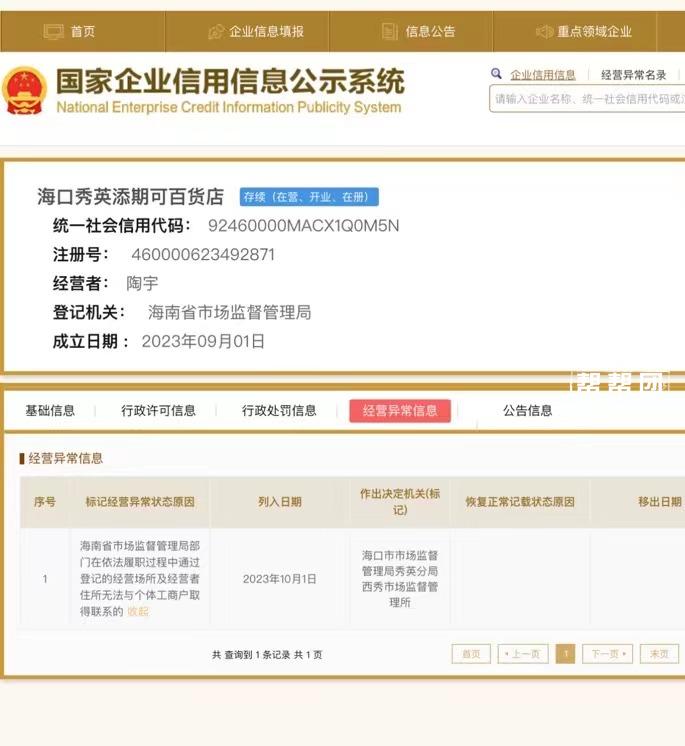This screenshot has height=746, width=685.
Task: Select the 企业信用信息 search link
Action: pyautogui.click(x=543, y=75)
